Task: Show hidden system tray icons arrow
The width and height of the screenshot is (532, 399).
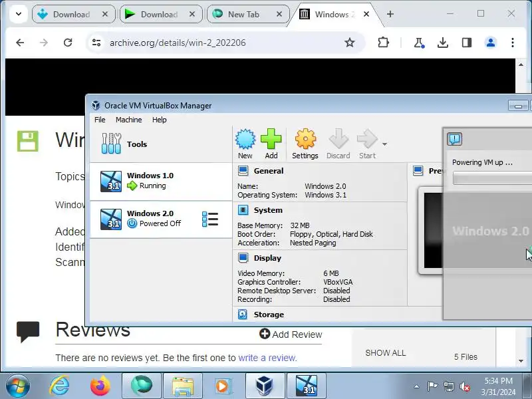Action: 417,386
